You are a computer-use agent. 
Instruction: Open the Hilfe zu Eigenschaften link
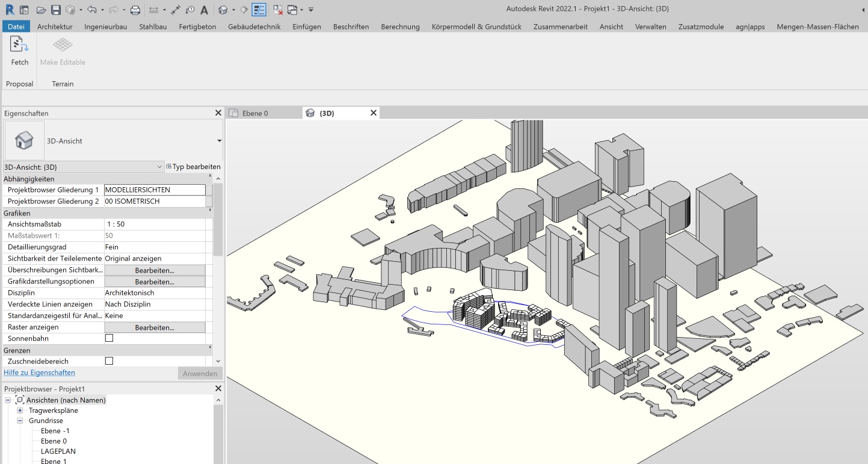pyautogui.click(x=39, y=373)
